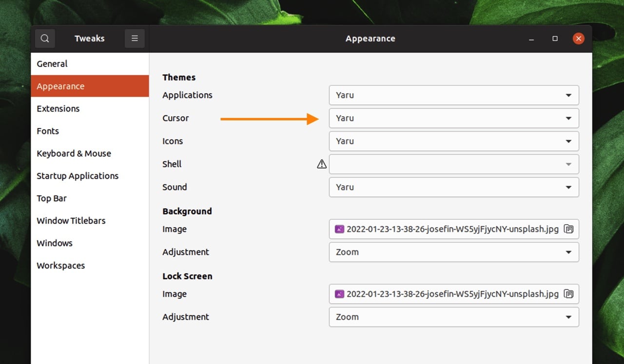This screenshot has height=364, width=624.
Task: Click the disabled Shell theme dropdown
Action: pyautogui.click(x=454, y=164)
